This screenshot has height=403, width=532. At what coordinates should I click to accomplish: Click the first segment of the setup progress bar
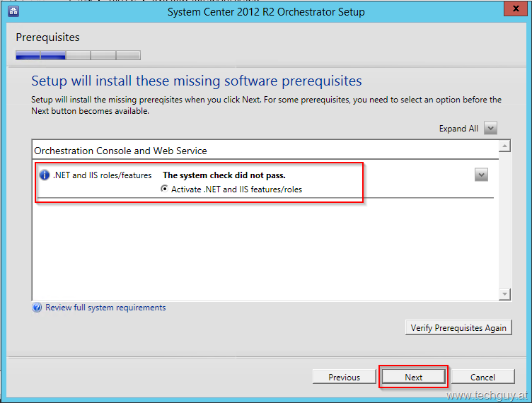[x=28, y=55]
